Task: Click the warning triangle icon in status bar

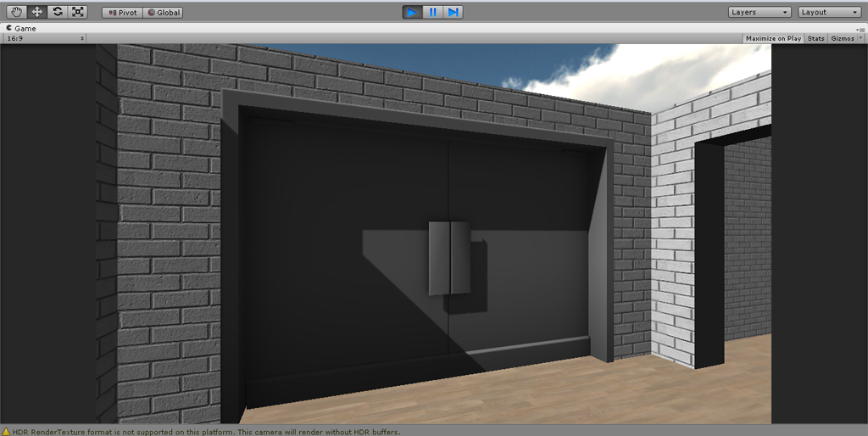Action: coord(6,432)
